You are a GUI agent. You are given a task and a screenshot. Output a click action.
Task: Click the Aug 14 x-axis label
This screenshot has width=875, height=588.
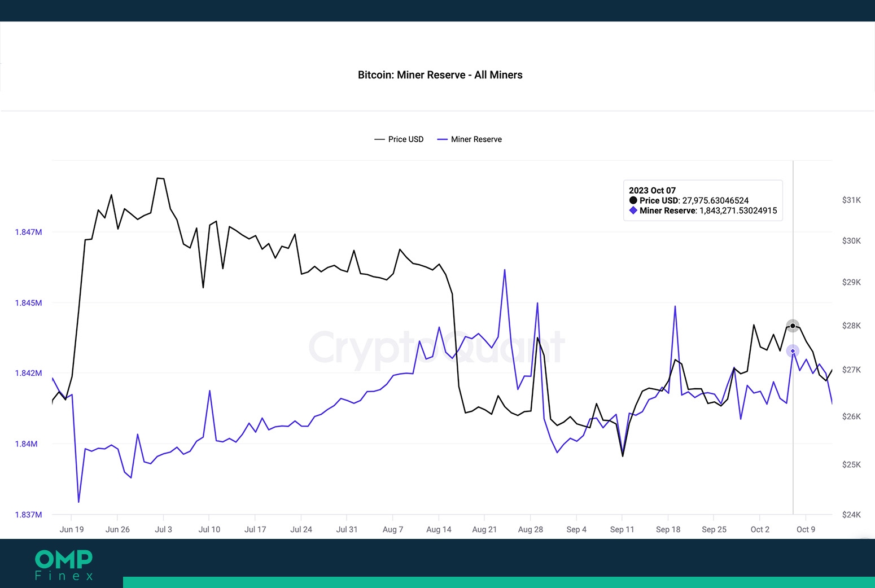tap(439, 529)
